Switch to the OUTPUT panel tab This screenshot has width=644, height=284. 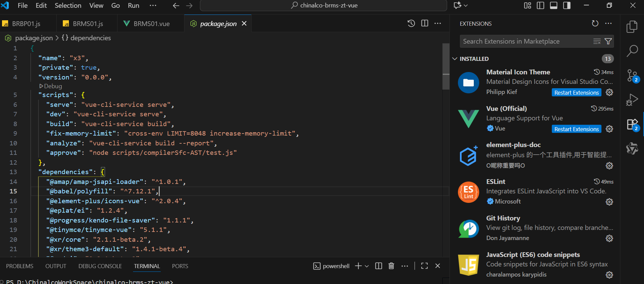56,266
